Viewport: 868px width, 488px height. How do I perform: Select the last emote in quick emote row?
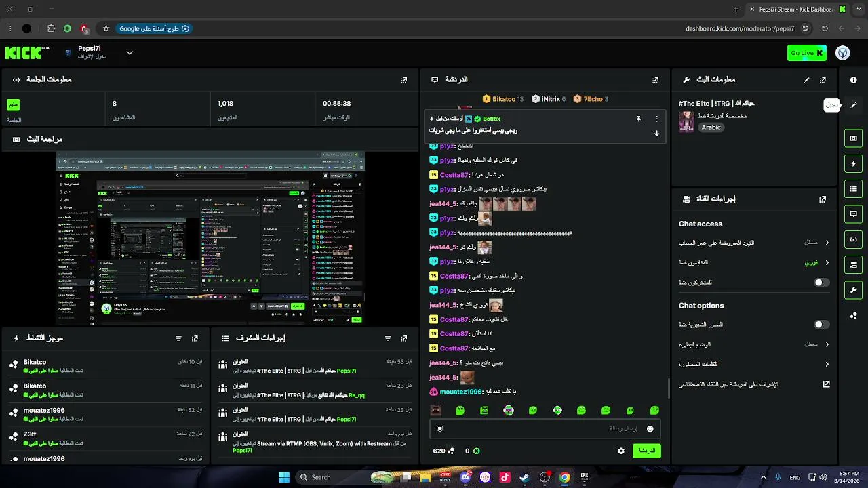(654, 410)
